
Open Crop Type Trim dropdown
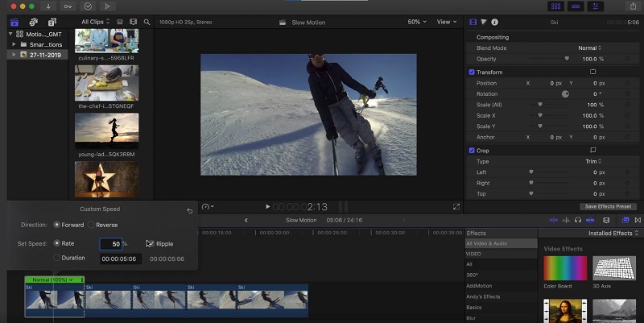[593, 161]
